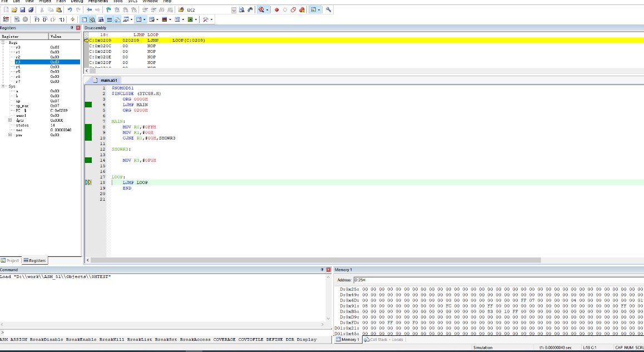Open the Memory Windows dropdown arrow
Viewport: 644px width, 352px height.
tap(144, 19)
